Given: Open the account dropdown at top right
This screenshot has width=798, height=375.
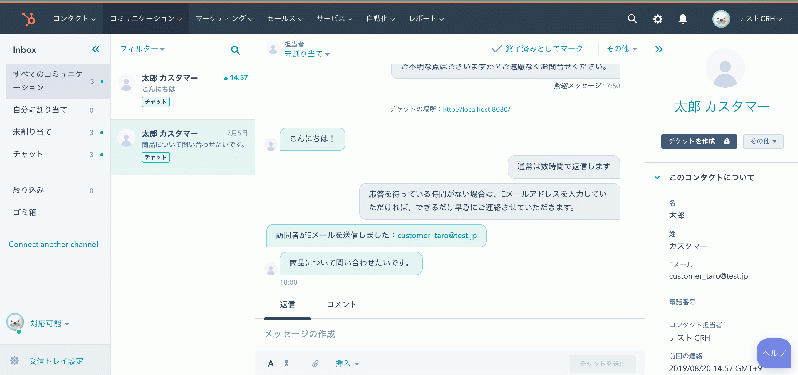Looking at the screenshot, I should point(761,19).
